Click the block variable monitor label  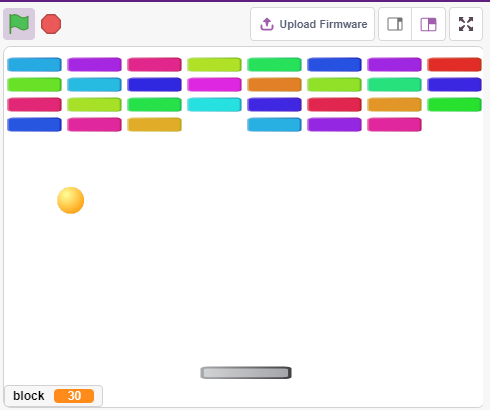pos(29,396)
